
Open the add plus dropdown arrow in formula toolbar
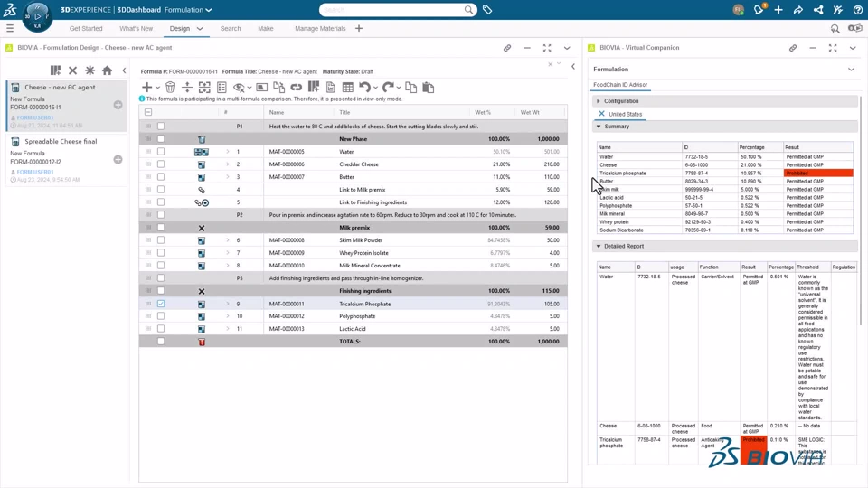pyautogui.click(x=157, y=88)
